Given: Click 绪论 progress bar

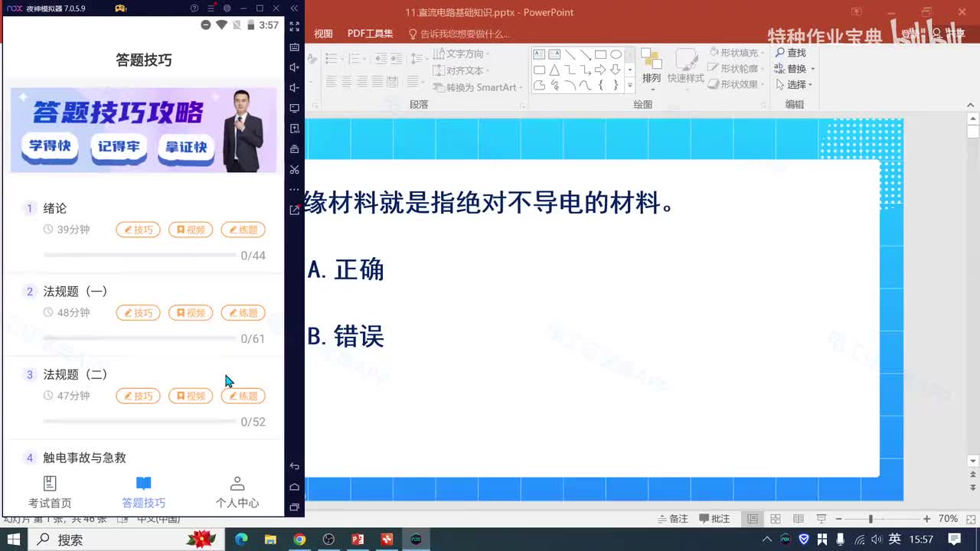Looking at the screenshot, I should (139, 255).
